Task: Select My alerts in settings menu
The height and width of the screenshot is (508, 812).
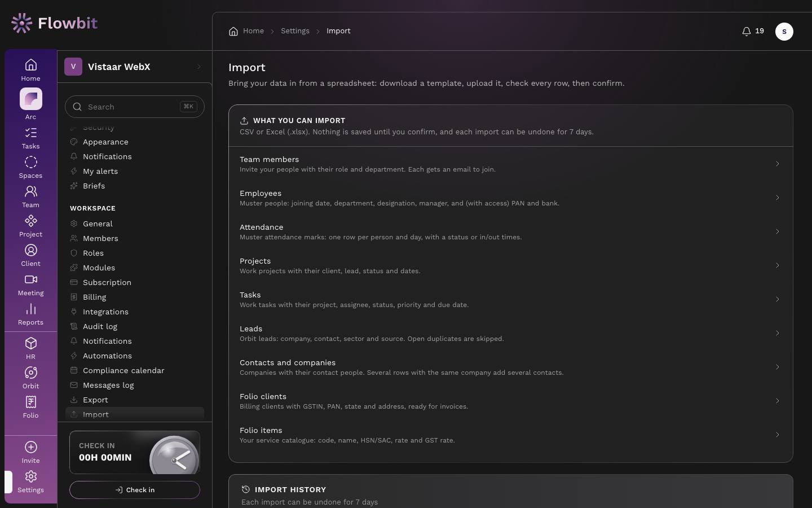Action: click(x=135, y=172)
